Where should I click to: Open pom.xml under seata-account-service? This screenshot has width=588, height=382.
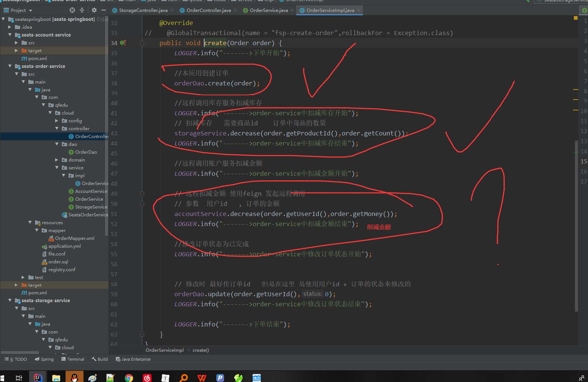point(34,58)
